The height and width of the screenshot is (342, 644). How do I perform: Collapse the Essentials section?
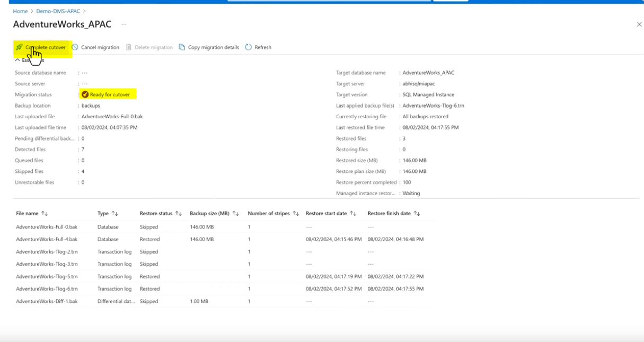click(x=17, y=60)
